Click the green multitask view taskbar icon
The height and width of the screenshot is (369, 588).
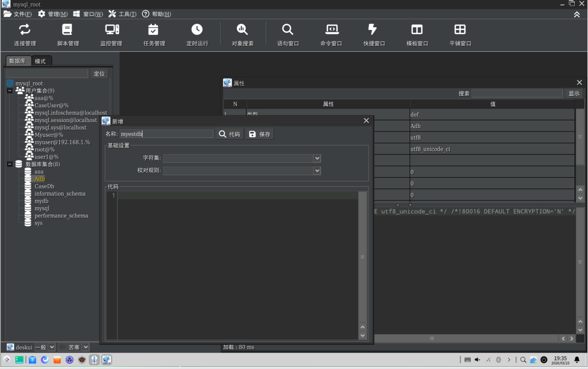(x=20, y=360)
